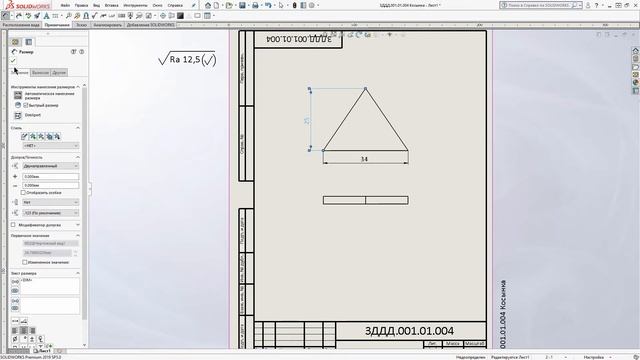Screen dimensions: 640x360
Task: Click first style icon under Стиль
Action: click(x=24, y=136)
